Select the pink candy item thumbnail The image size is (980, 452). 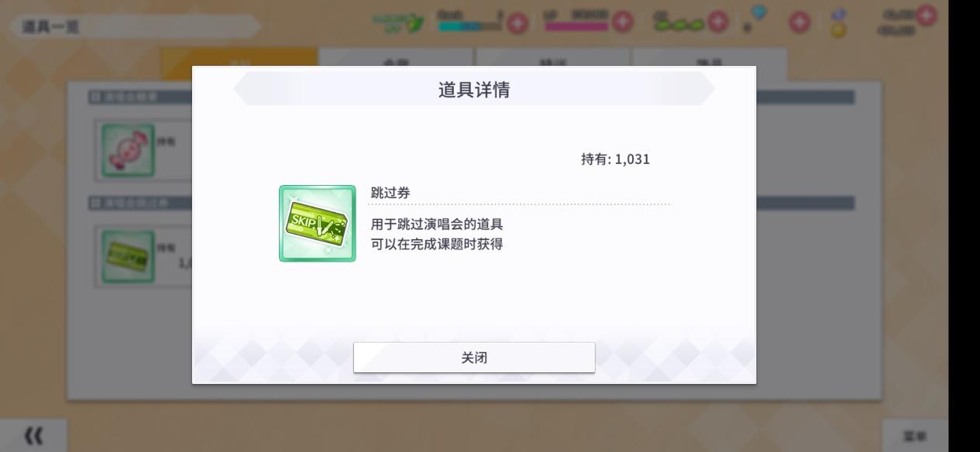129,149
